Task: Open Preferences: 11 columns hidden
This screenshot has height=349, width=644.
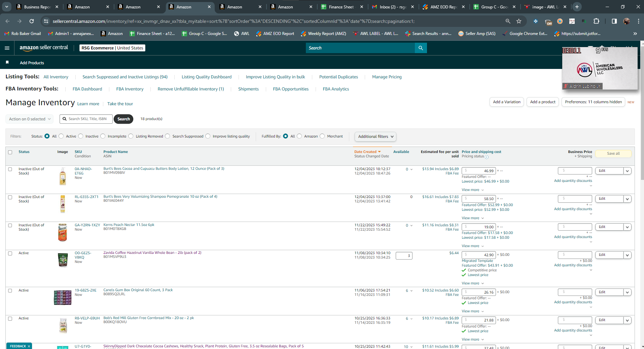Action: [593, 102]
